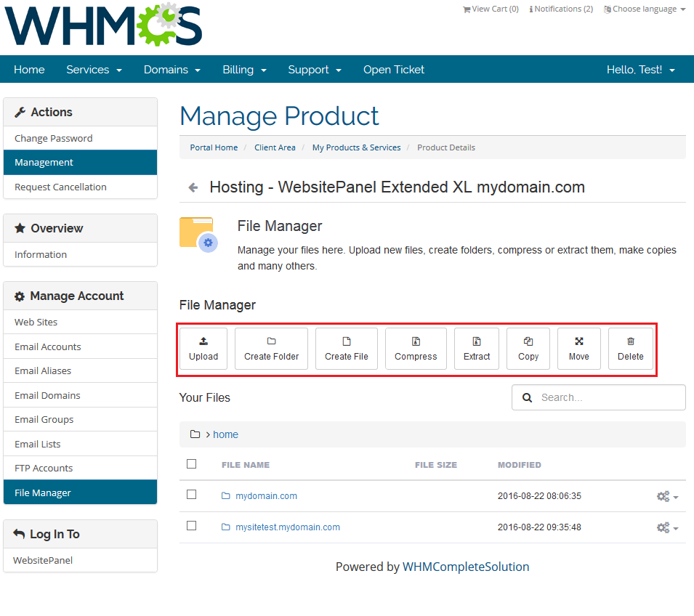Open the mysitetest.mydomain.com folder link
The image size is (694, 616).
coord(288,527)
